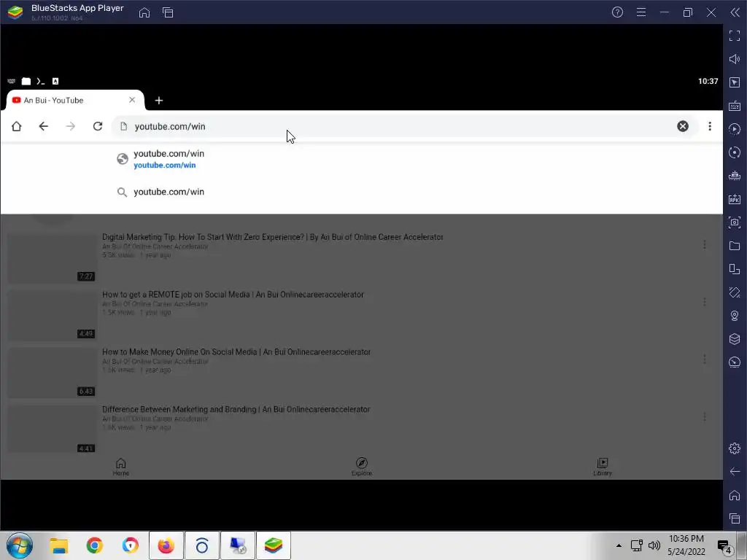
Task: Open Firefox from taskbar
Action: pos(166,545)
